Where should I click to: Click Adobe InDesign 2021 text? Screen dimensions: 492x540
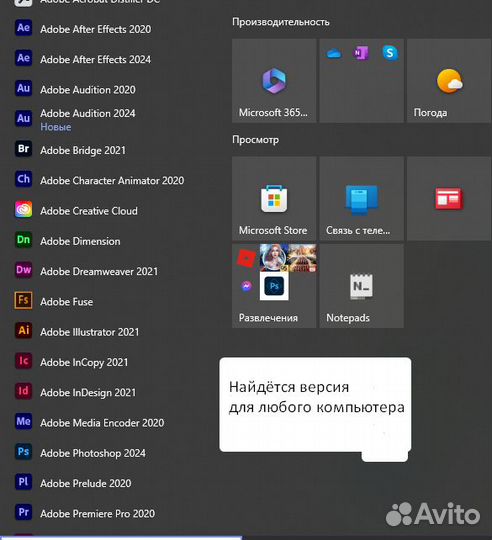click(x=88, y=393)
